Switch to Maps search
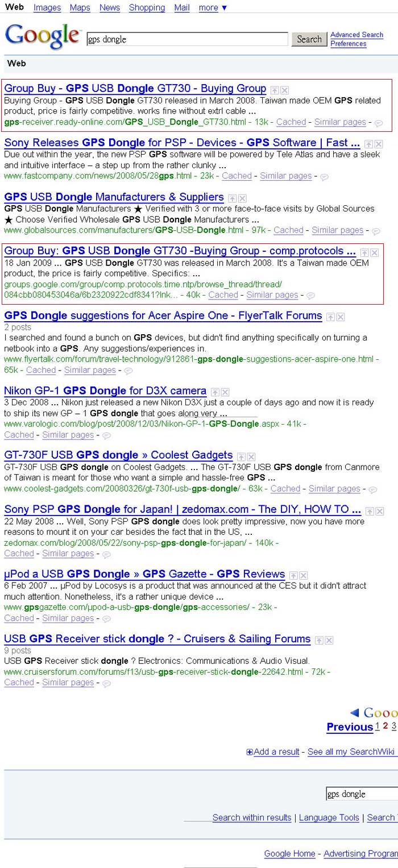Image resolution: width=398 pixels, height=868 pixels. [80, 7]
